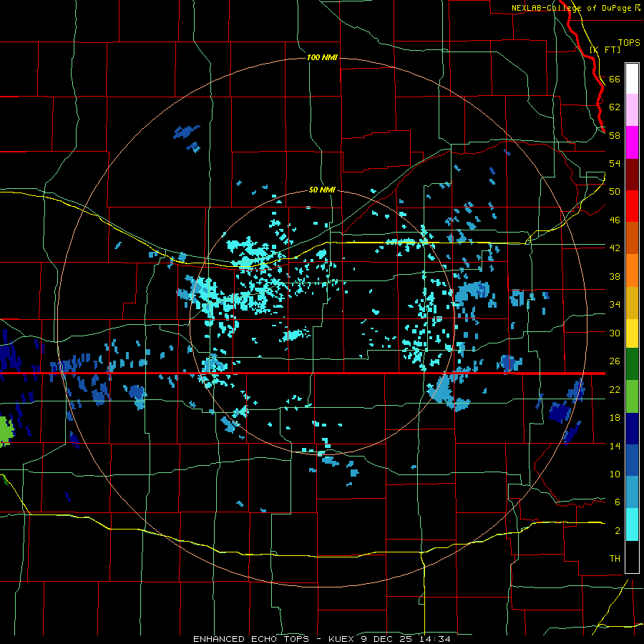Click the light green echo at the left edge
Screen dimensions: 644x644
tap(6, 431)
